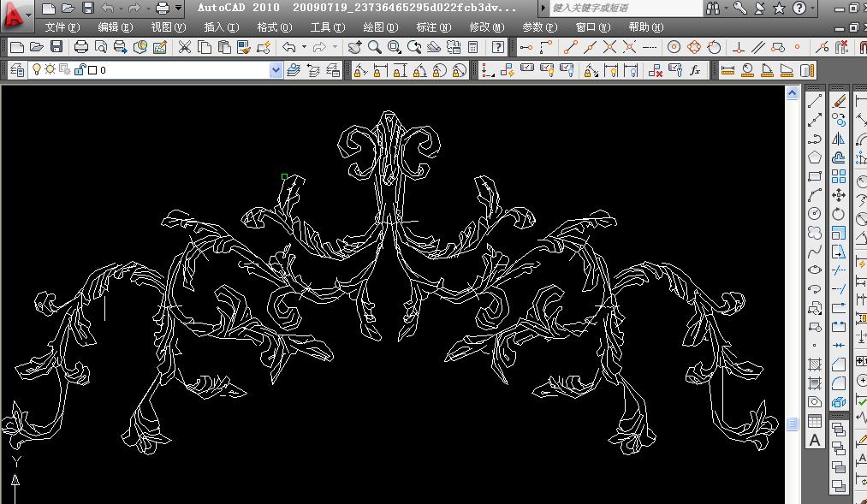Image resolution: width=867 pixels, height=504 pixels.
Task: Open the 工具(T) menu
Action: point(328,27)
